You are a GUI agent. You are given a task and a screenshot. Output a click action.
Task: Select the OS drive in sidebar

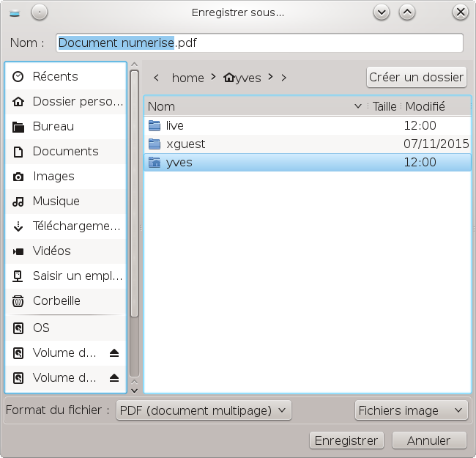tap(41, 328)
